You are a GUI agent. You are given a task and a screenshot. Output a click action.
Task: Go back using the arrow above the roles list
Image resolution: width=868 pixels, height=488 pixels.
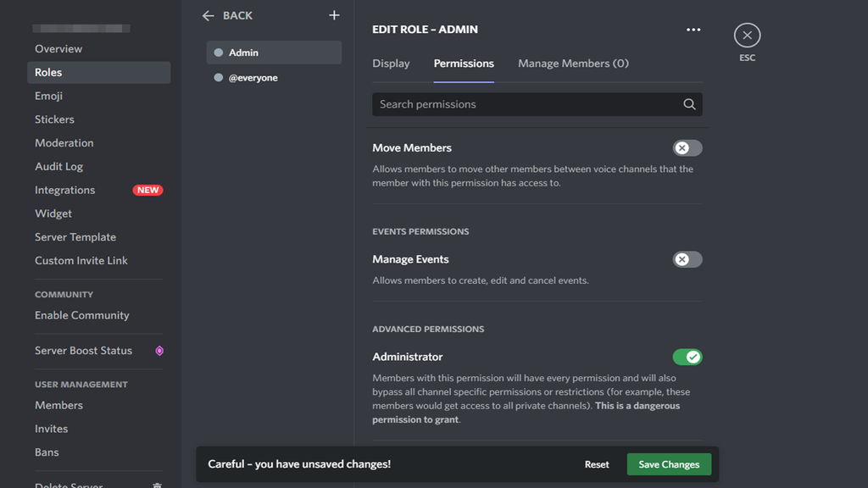coord(208,14)
